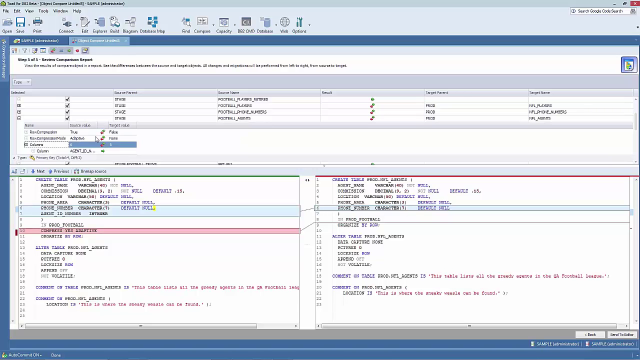Viewport: 640px width, 360px height.
Task: Click the Print toolbar icon
Action: (x=37, y=25)
